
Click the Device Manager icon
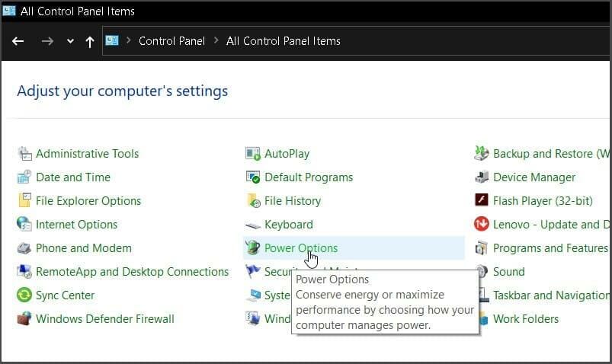481,177
